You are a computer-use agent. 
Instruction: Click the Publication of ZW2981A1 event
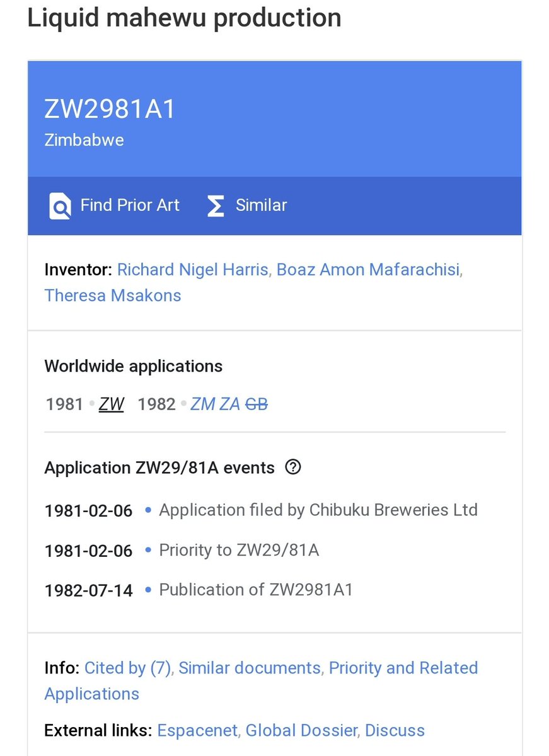256,590
